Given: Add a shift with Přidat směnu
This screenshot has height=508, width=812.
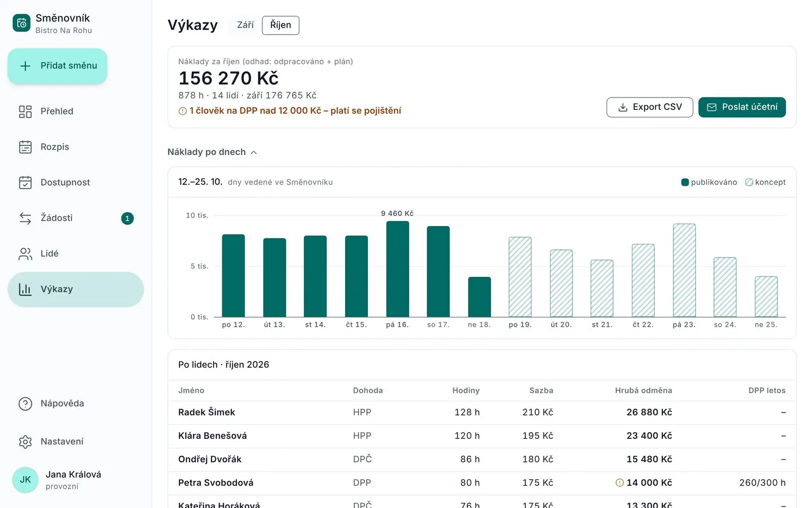Looking at the screenshot, I should pos(57,66).
